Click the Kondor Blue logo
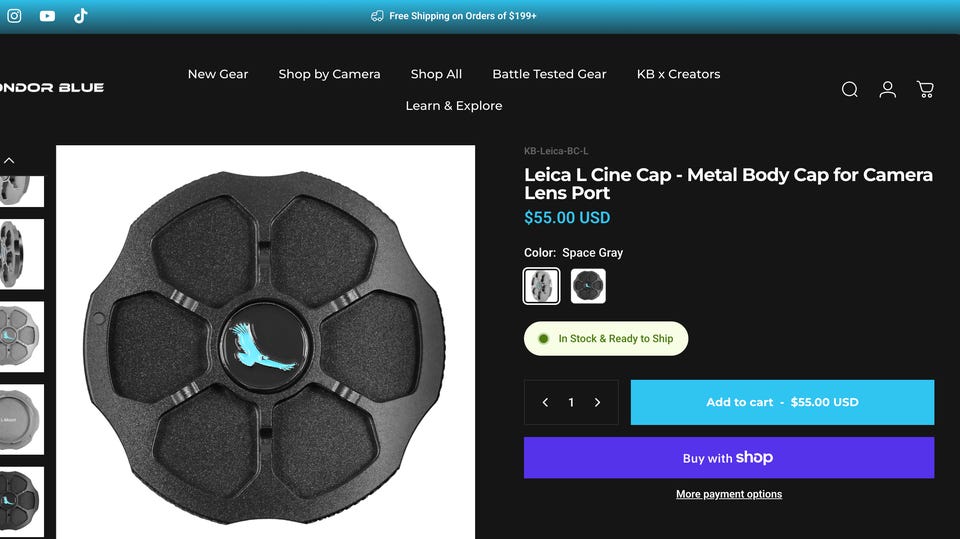Screen dimensions: 960x539 point(52,88)
